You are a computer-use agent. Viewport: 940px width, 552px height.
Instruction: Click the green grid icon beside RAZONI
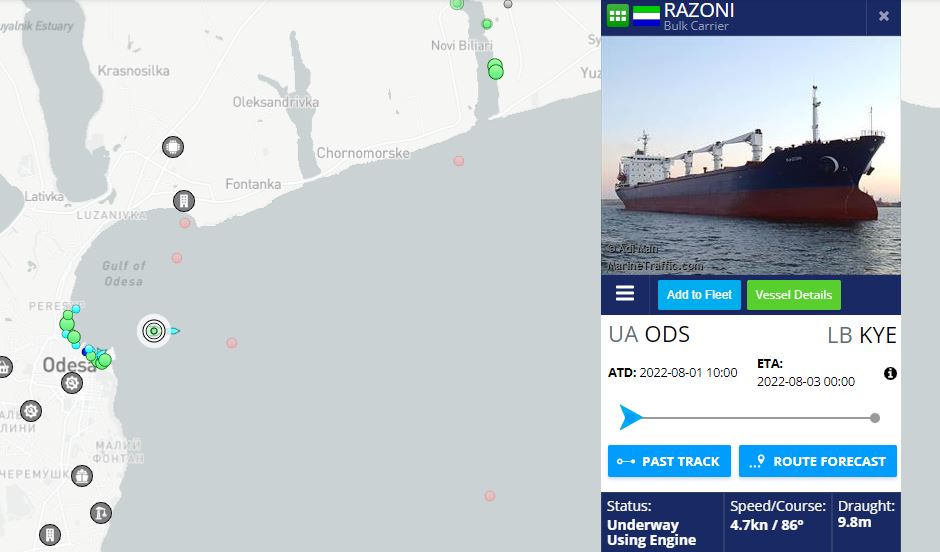617,15
